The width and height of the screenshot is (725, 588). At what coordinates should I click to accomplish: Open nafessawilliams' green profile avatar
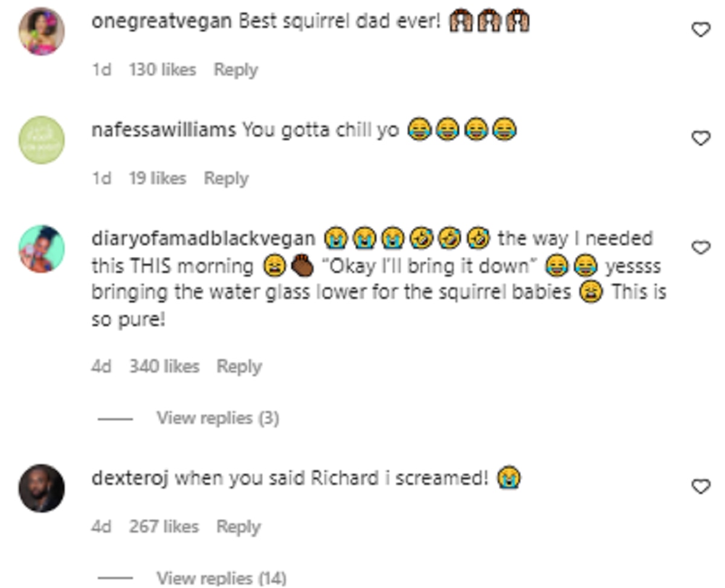coord(42,140)
